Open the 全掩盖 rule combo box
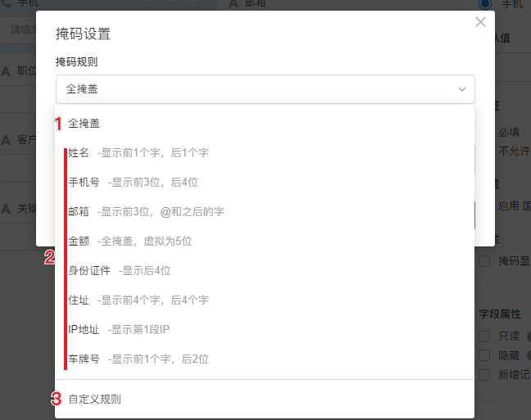Viewport: 531px width, 420px height. (265, 89)
